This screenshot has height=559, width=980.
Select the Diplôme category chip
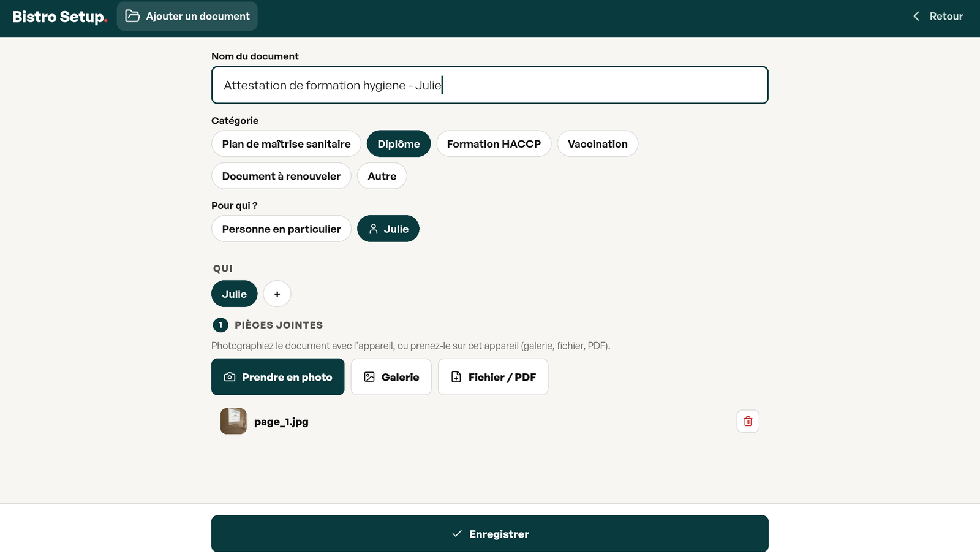pos(399,144)
